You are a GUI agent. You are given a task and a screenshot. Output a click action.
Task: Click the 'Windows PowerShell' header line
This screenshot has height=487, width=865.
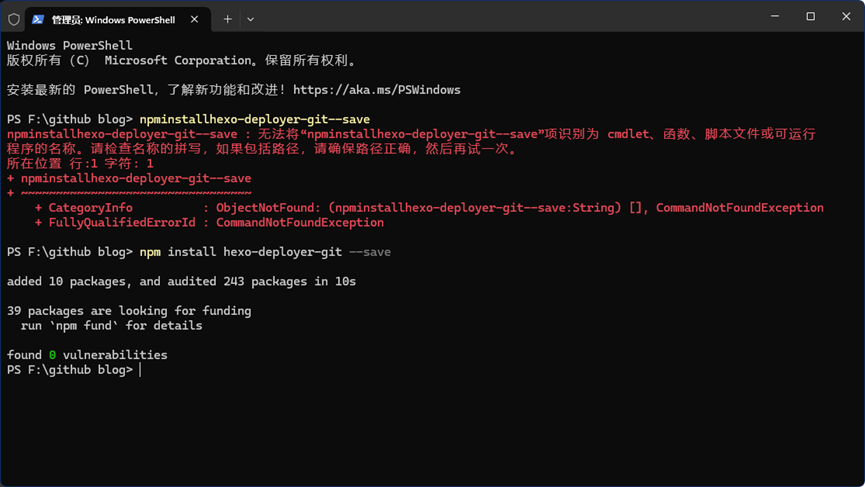(x=70, y=46)
